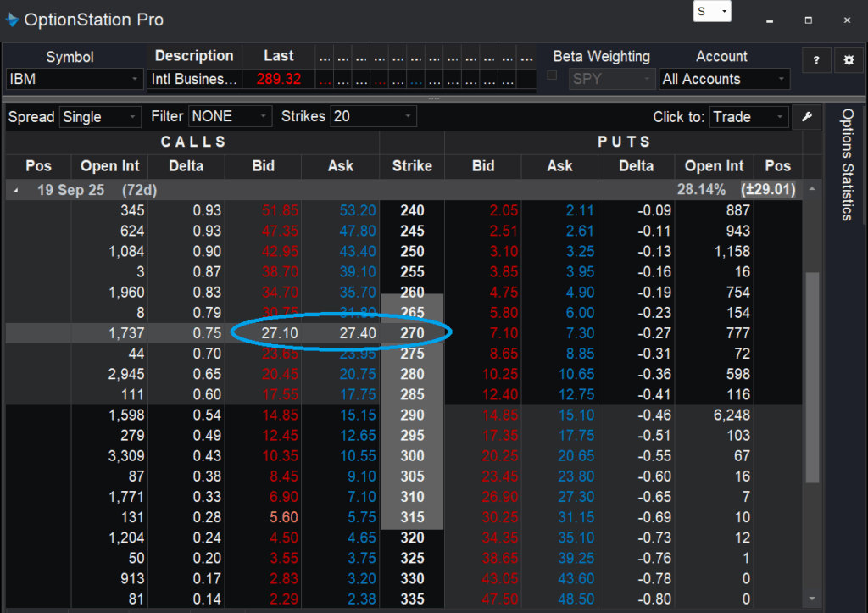Click the implied volatility 28.14% value
Image resolution: width=868 pixels, height=613 pixels.
701,189
